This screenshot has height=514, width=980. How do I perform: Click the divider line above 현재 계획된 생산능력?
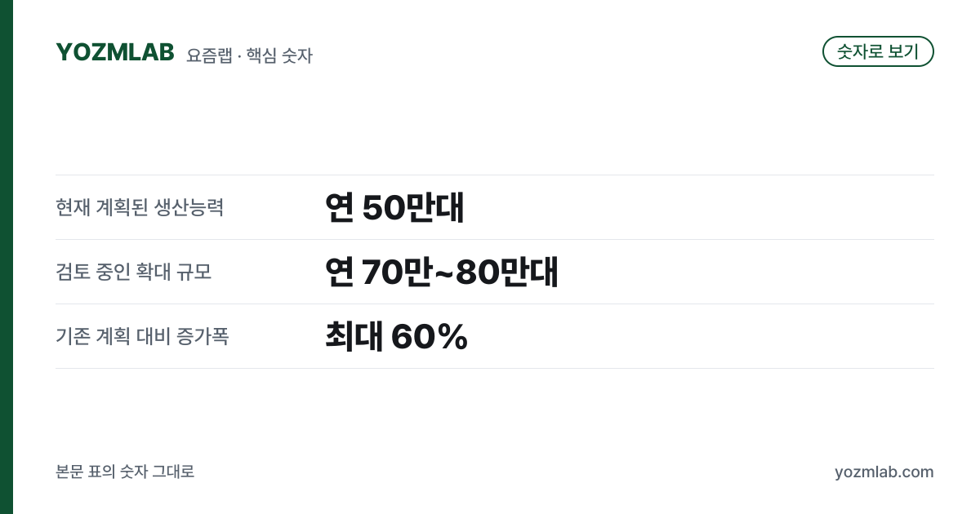pyautogui.click(x=495, y=175)
